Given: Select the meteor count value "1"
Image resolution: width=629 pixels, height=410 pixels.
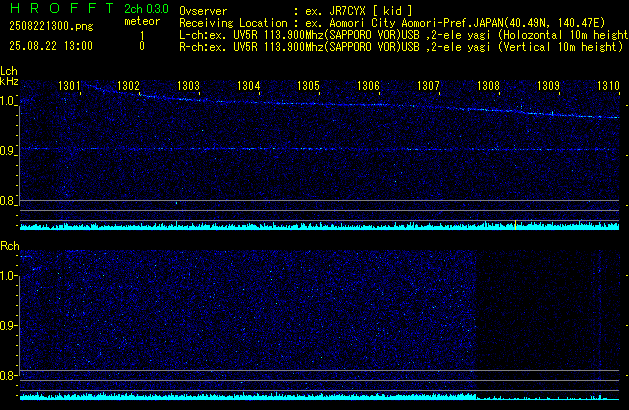Looking at the screenshot, I should click(142, 35).
